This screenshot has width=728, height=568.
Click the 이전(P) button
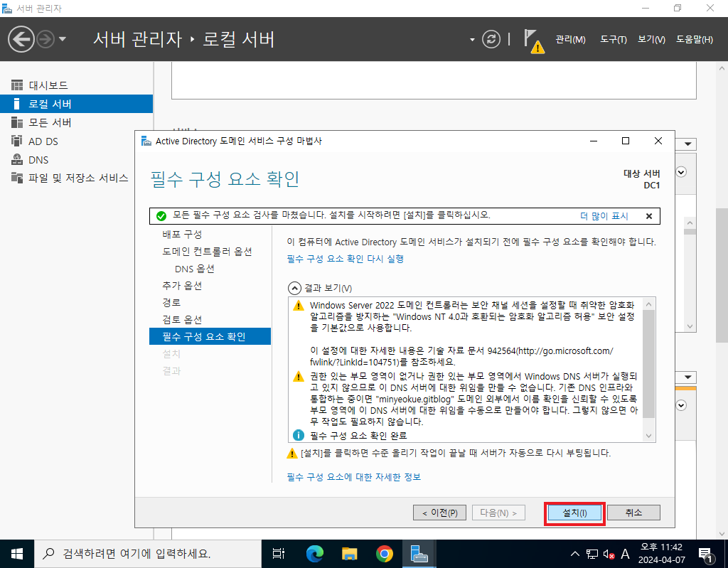pyautogui.click(x=439, y=513)
